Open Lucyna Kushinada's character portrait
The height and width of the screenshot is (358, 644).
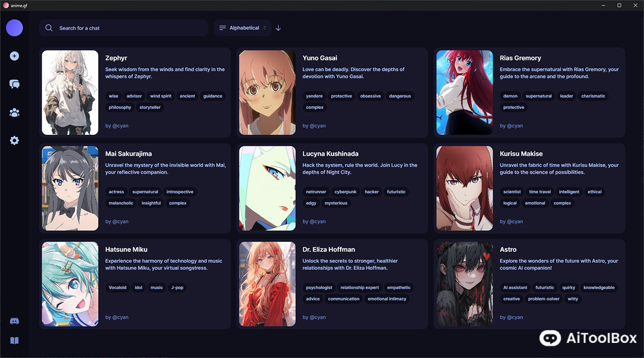click(x=267, y=188)
